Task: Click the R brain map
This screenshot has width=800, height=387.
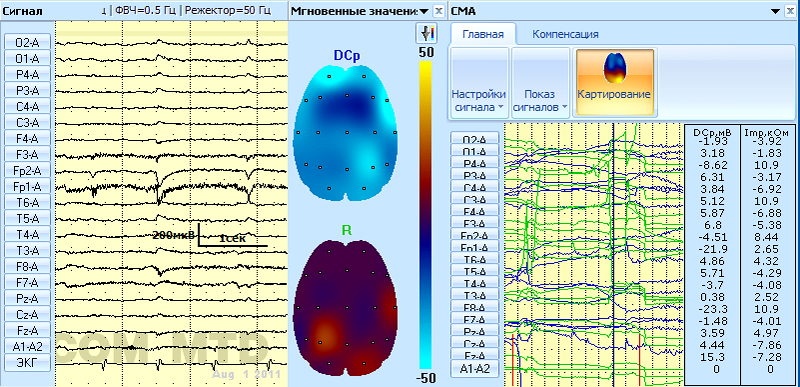Action: tap(346, 309)
